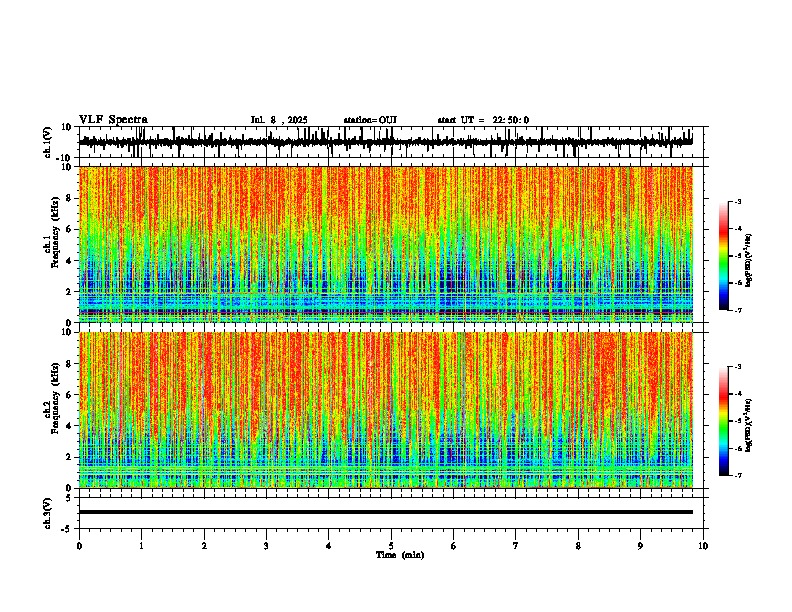792x612 pixels.
Task: Click time-axis tick label "4"
Action: coord(329,546)
